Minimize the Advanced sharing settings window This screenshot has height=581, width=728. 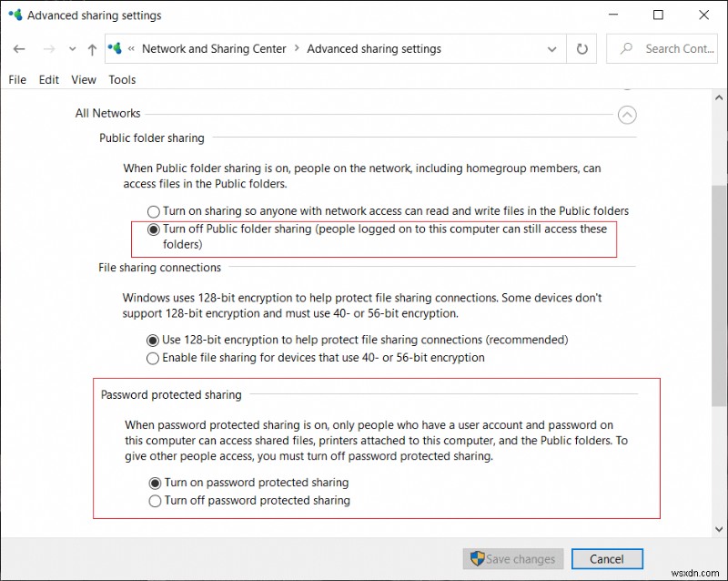[x=613, y=15]
